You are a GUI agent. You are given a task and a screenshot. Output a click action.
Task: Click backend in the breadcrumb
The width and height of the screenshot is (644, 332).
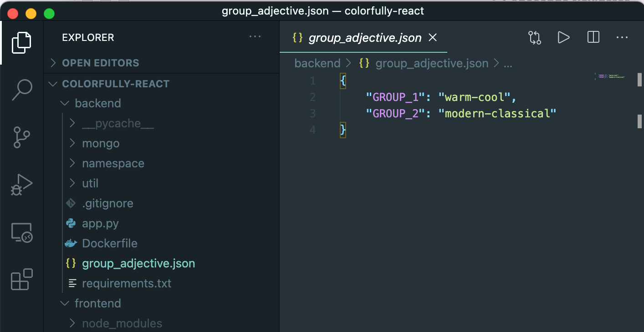317,63
